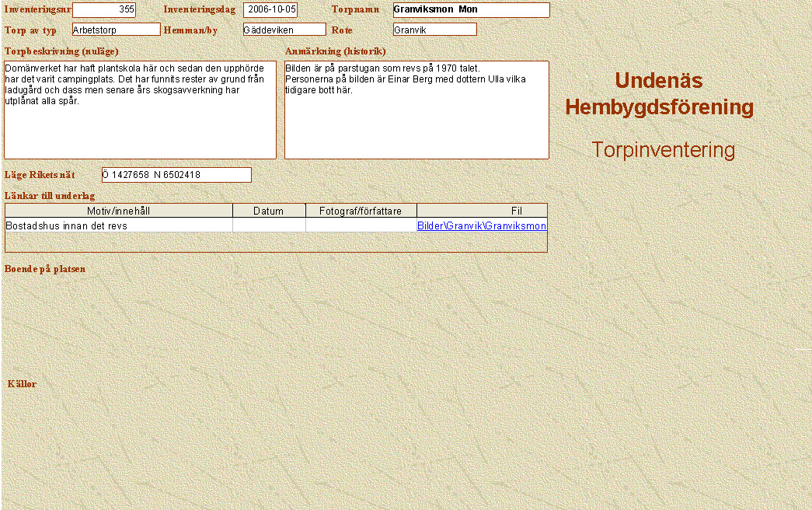Open the Bilder\Granvik\Granviksmon file link
The height and width of the screenshot is (510, 812).
pos(481,225)
